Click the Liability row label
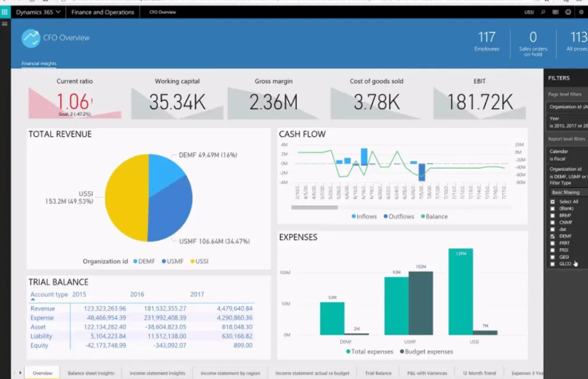The width and height of the screenshot is (588, 379). tap(41, 336)
